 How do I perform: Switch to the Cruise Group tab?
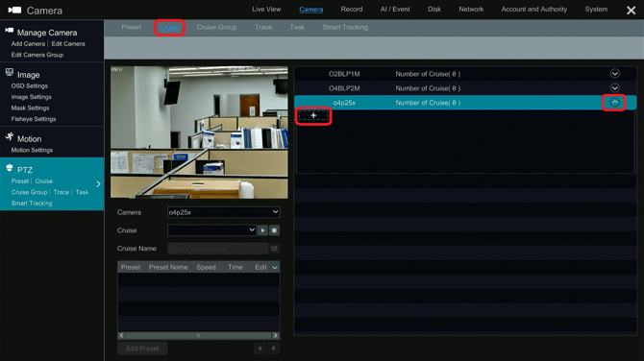coord(216,28)
